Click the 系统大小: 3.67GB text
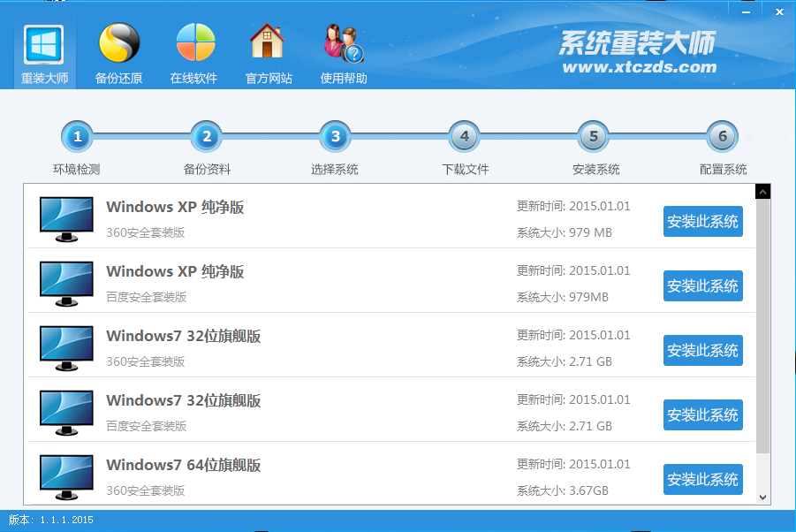Screen dimensions: 796x532 563,490
